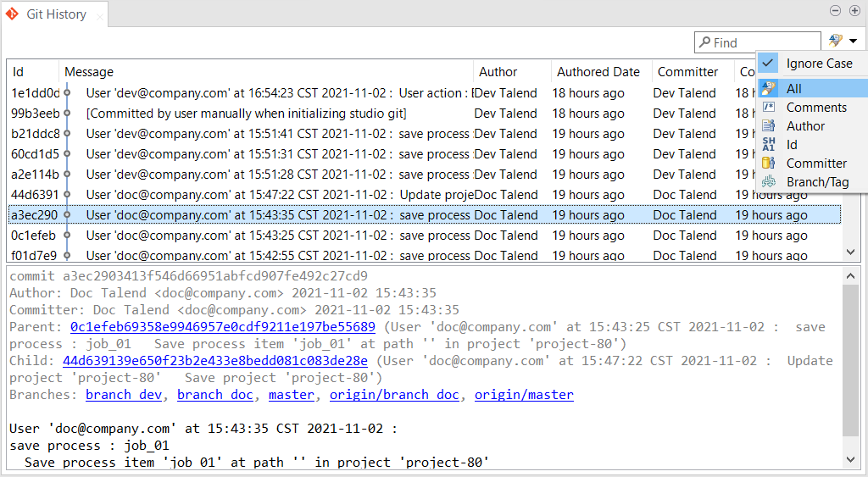868x477 pixels.
Task: Select the SHA1 Id filter icon
Action: (769, 144)
